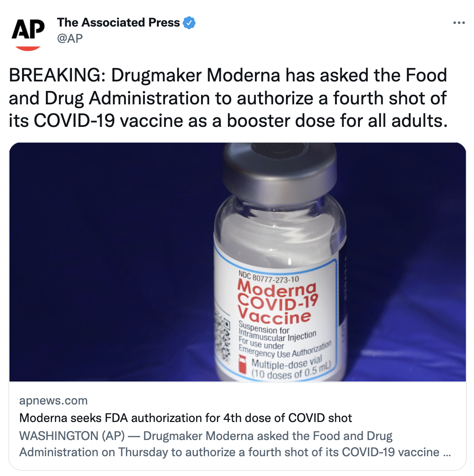This screenshot has height=476, width=474.
Task: Click the WASHINGTON (AP) article description
Action: 235,444
